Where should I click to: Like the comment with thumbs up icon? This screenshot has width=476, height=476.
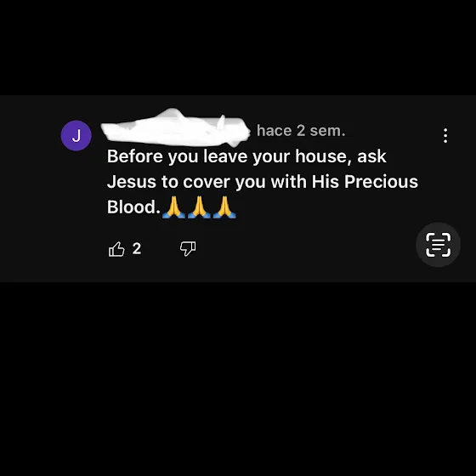116,249
